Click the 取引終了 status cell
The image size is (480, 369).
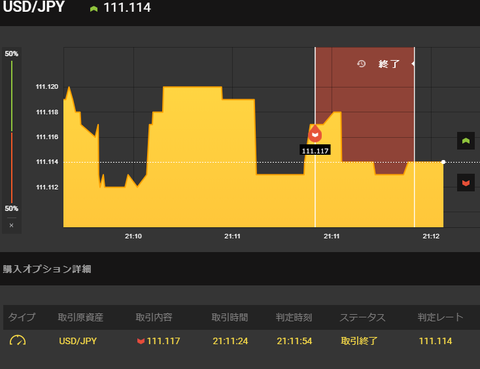point(359,341)
